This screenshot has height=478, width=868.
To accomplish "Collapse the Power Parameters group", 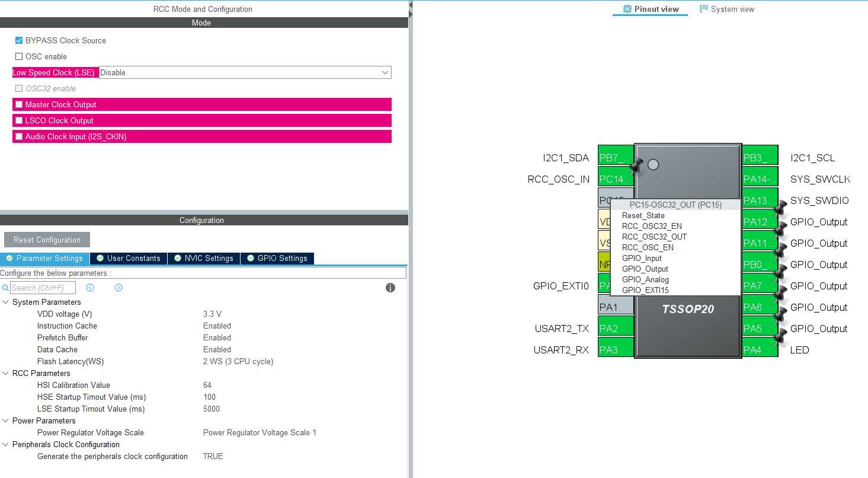I will coord(6,420).
